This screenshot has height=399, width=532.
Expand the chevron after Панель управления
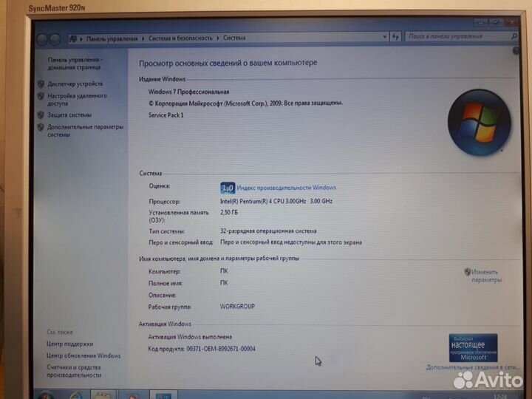coord(143,38)
